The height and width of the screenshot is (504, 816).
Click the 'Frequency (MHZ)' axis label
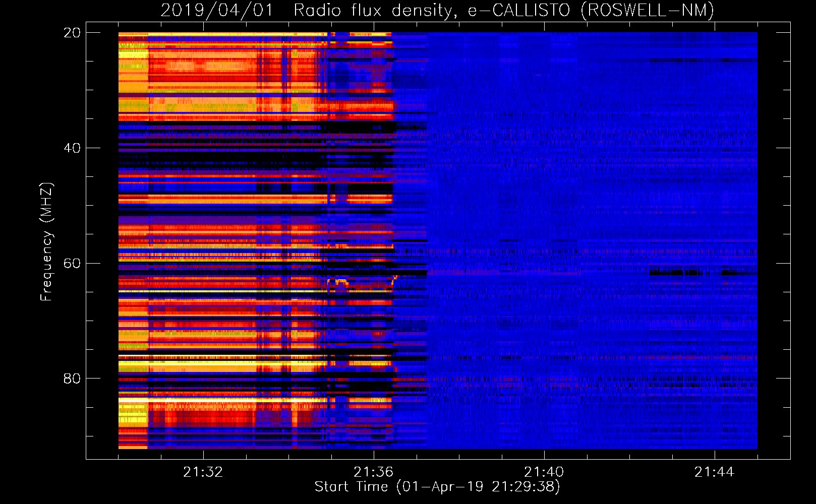click(46, 241)
